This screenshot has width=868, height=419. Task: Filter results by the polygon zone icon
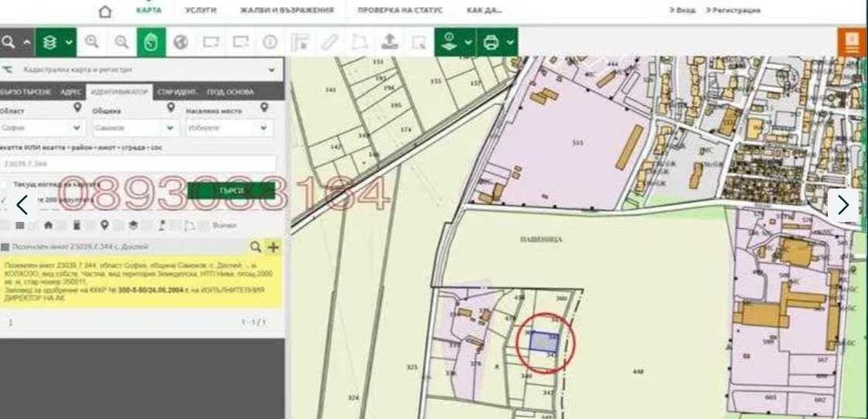pos(190,226)
